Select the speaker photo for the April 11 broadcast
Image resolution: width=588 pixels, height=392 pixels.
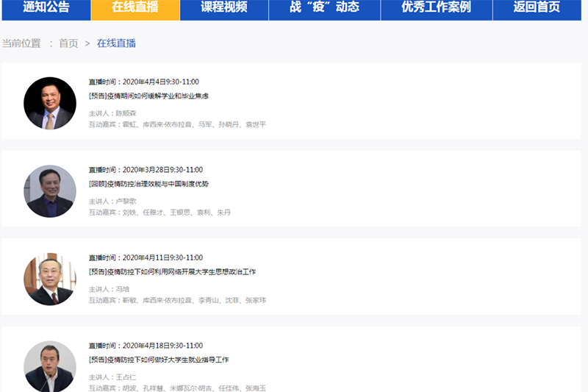[50, 279]
